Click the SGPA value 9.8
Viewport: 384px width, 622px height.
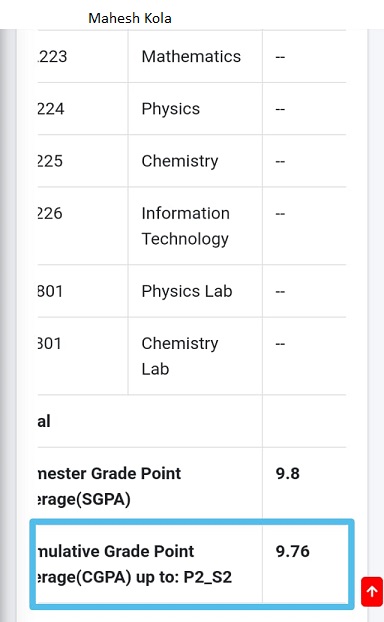point(288,473)
